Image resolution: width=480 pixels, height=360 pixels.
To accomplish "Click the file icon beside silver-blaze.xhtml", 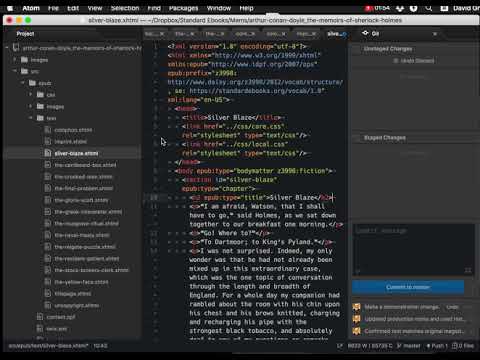I will tap(48, 153).
